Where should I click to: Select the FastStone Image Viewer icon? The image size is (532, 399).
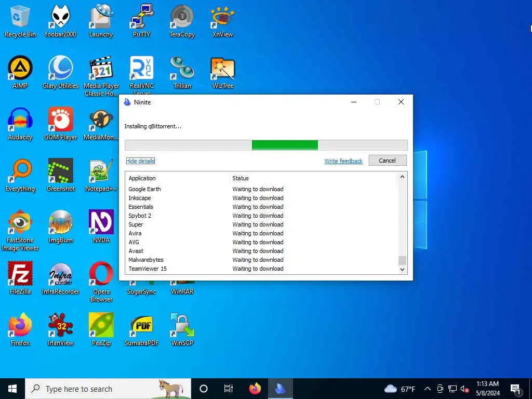[20, 231]
